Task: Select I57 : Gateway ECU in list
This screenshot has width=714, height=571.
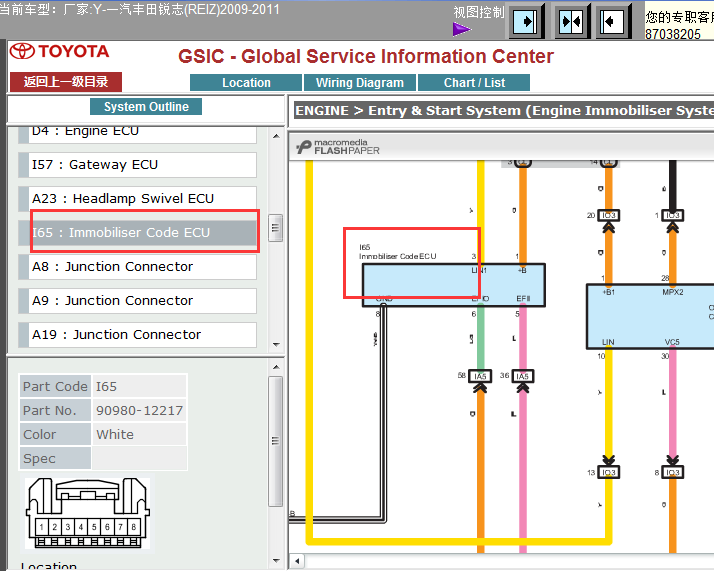Action: tap(138, 164)
